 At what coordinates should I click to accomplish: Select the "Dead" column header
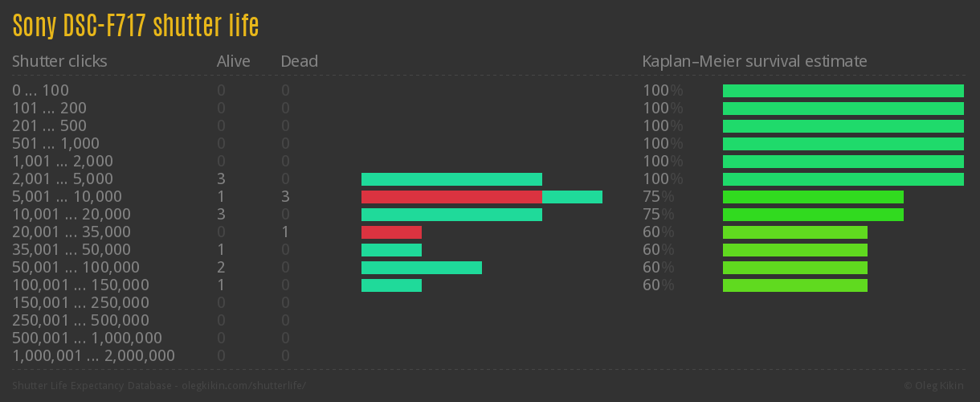point(299,61)
